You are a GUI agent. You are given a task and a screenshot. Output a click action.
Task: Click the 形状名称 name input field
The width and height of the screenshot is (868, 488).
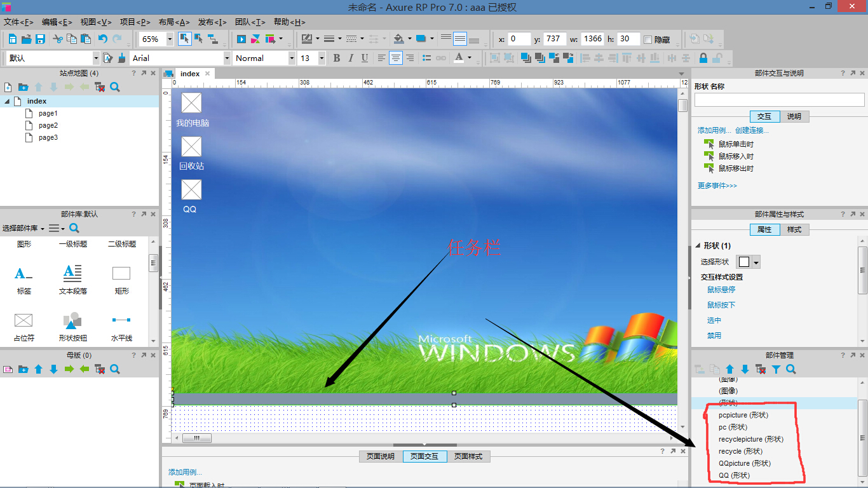(780, 100)
